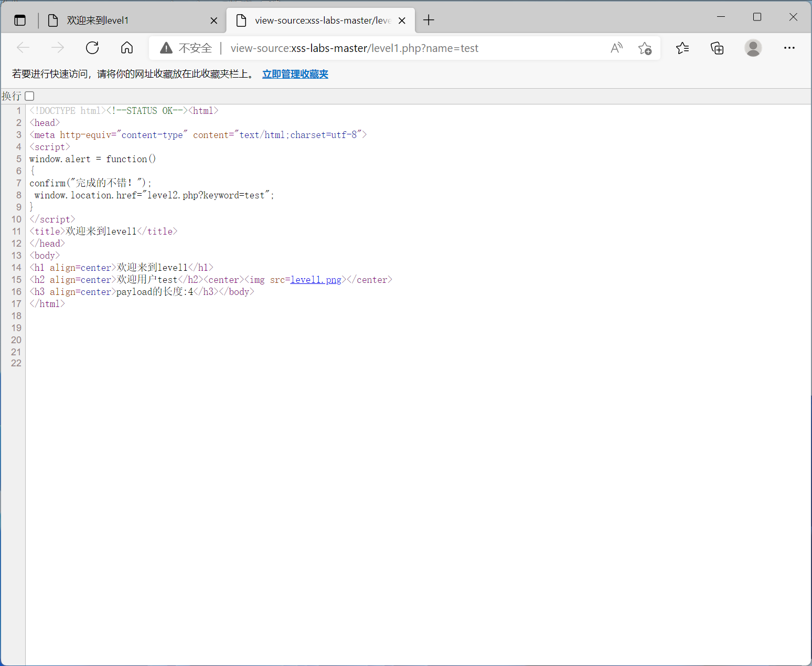Click the confirm("完成的不错！") code line

pyautogui.click(x=91, y=183)
